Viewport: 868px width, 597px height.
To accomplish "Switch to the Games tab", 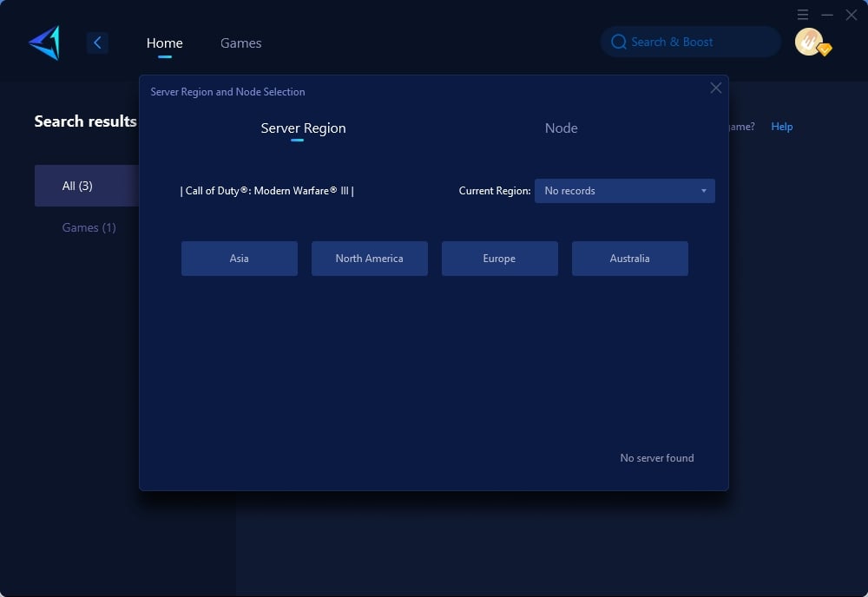I will pyautogui.click(x=240, y=43).
